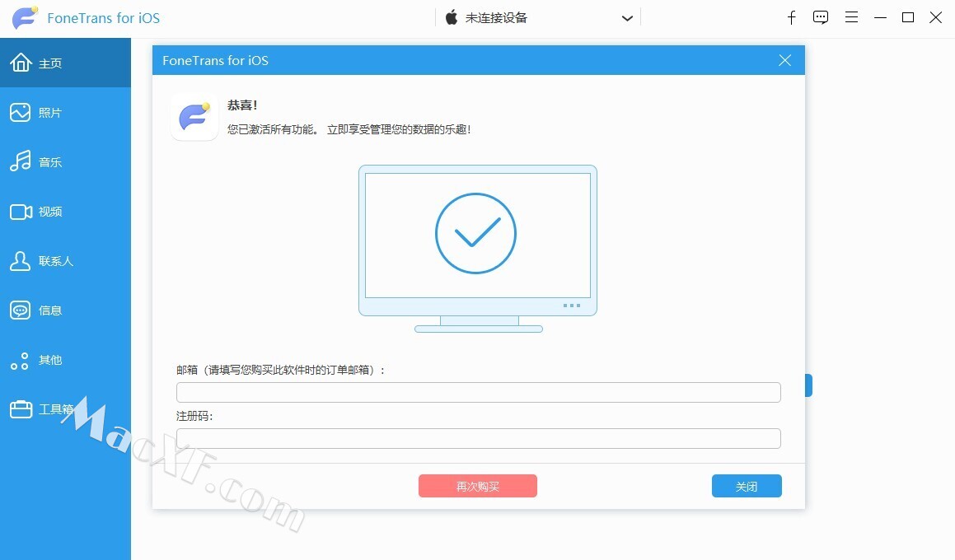Click the FoneTrans logo inside the dialog

click(x=194, y=117)
